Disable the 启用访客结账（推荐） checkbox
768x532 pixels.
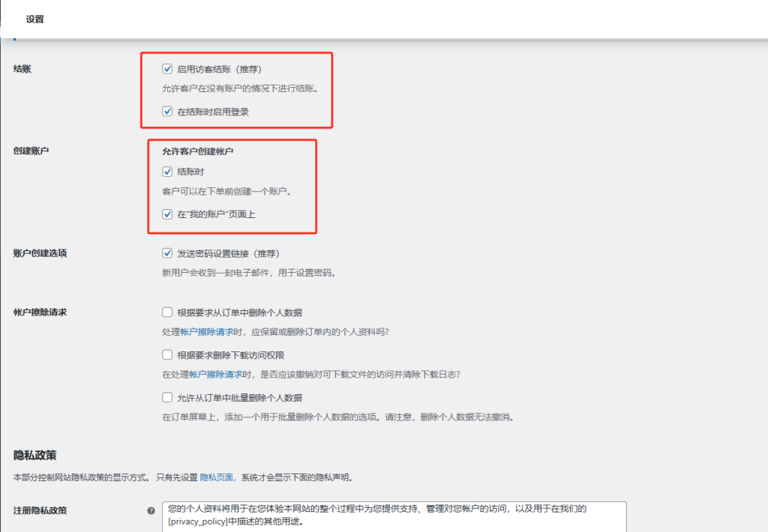tap(167, 67)
